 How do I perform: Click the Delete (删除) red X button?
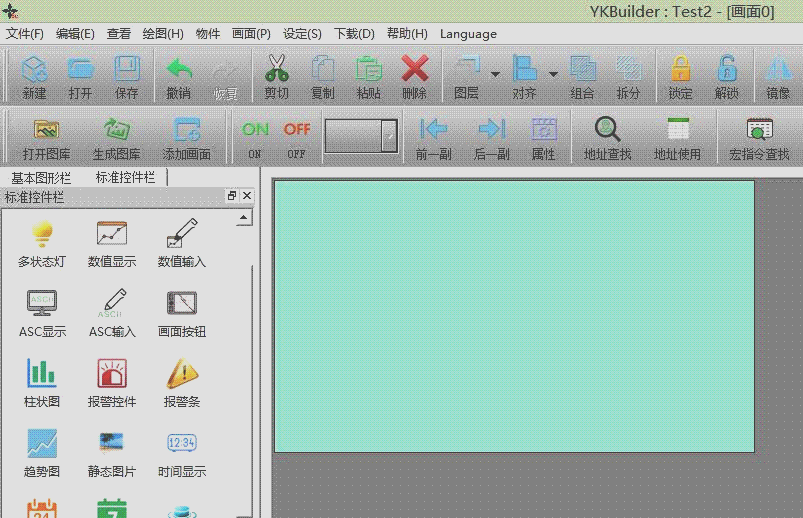(414, 76)
